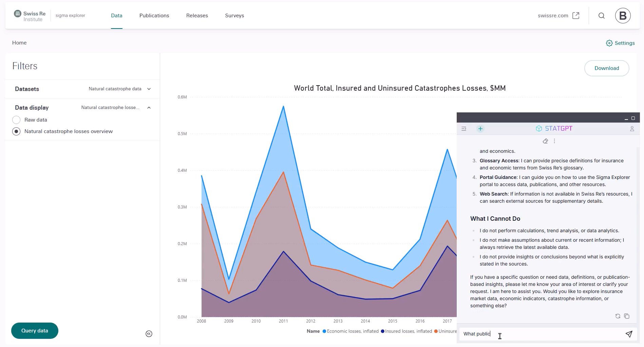The image size is (644, 347).
Task: Collapse the Data display section
Action: [149, 108]
